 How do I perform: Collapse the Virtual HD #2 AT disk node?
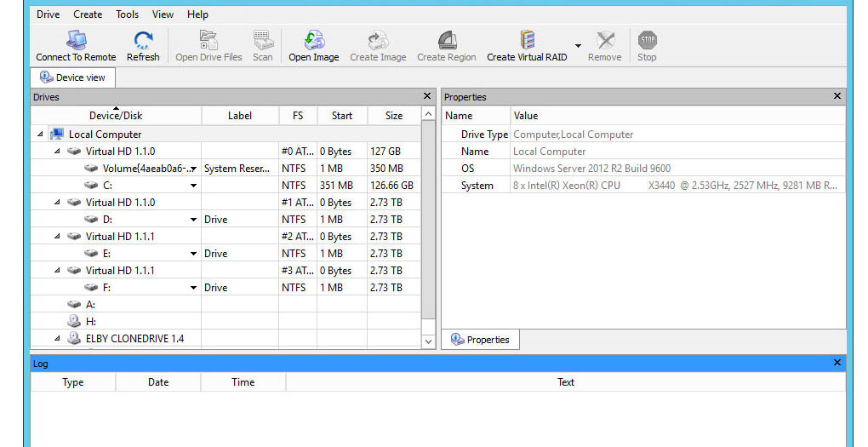pyautogui.click(x=57, y=237)
